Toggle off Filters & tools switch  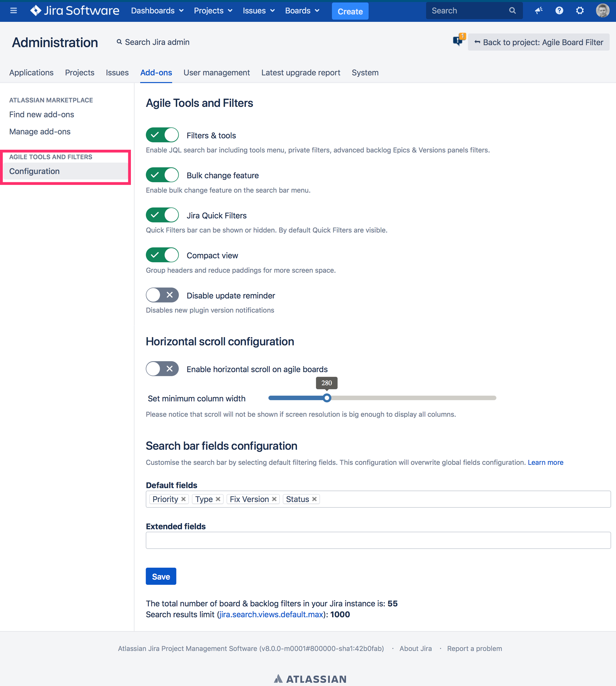pyautogui.click(x=162, y=135)
